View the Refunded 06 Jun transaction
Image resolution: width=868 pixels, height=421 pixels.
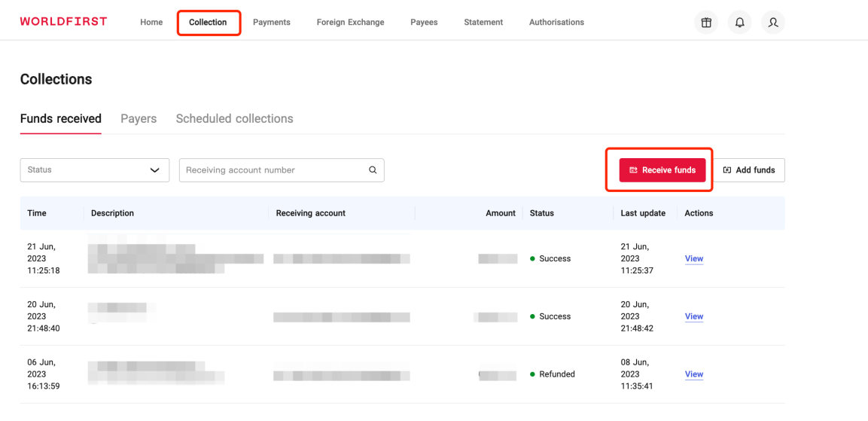(693, 374)
